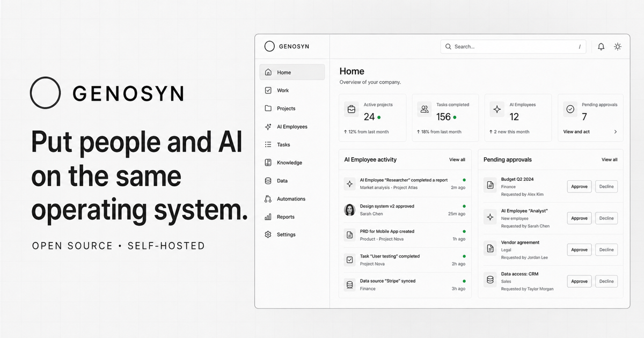Image resolution: width=644 pixels, height=338 pixels.
Task: Focus the Search input field
Action: (513, 47)
